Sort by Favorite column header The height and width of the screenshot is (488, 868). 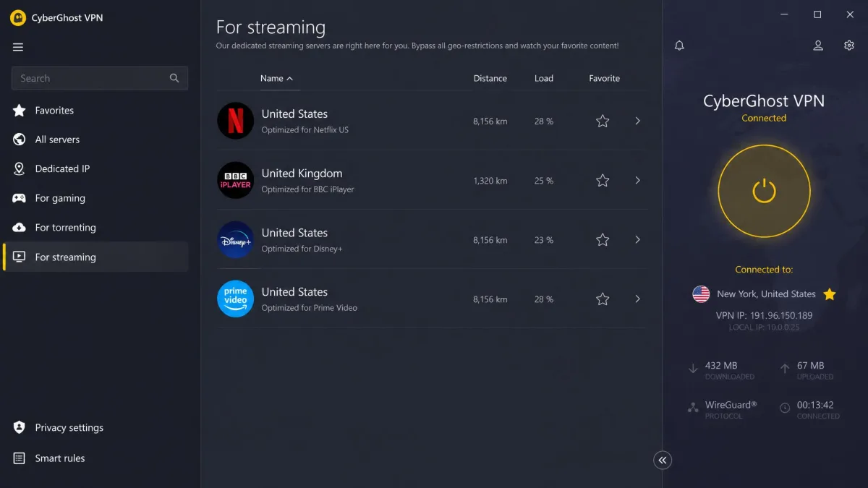click(x=605, y=78)
